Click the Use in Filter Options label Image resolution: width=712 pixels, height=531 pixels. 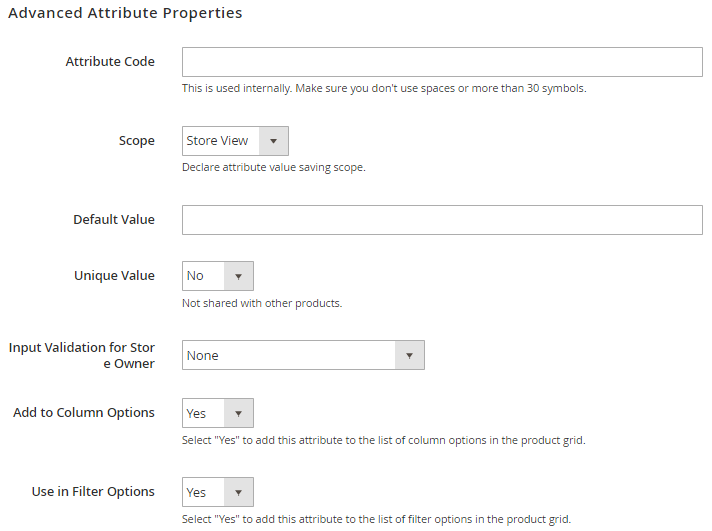coord(93,492)
